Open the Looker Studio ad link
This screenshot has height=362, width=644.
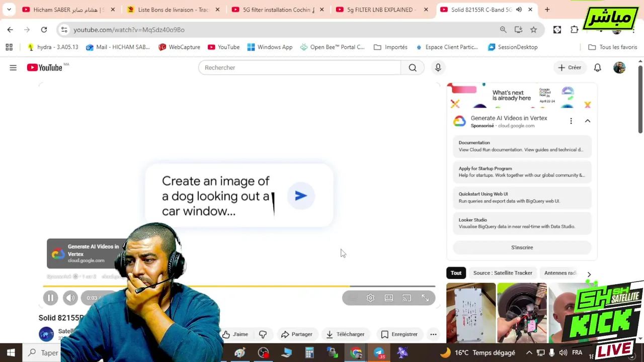tap(522, 223)
